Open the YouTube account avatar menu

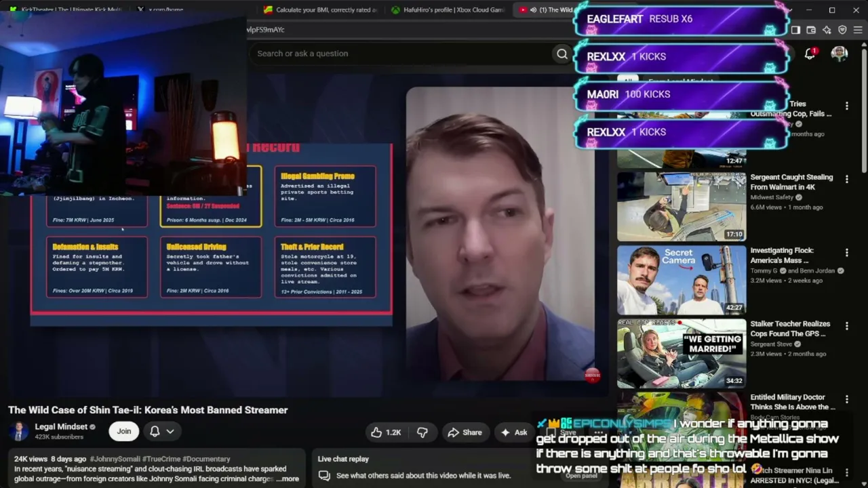coord(840,54)
